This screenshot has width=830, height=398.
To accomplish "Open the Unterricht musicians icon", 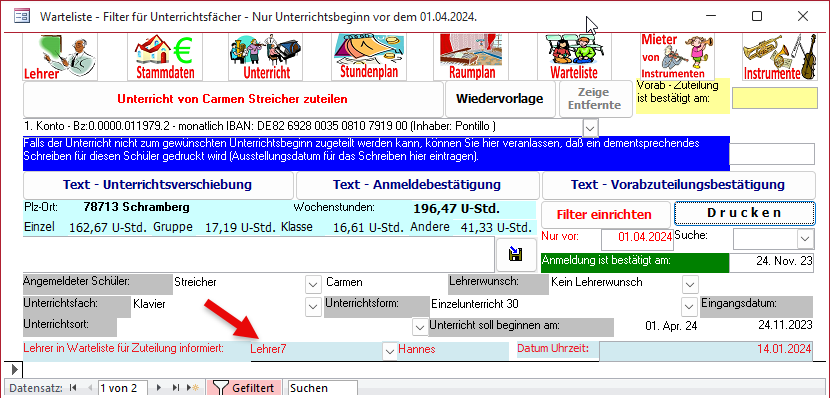I will point(265,57).
